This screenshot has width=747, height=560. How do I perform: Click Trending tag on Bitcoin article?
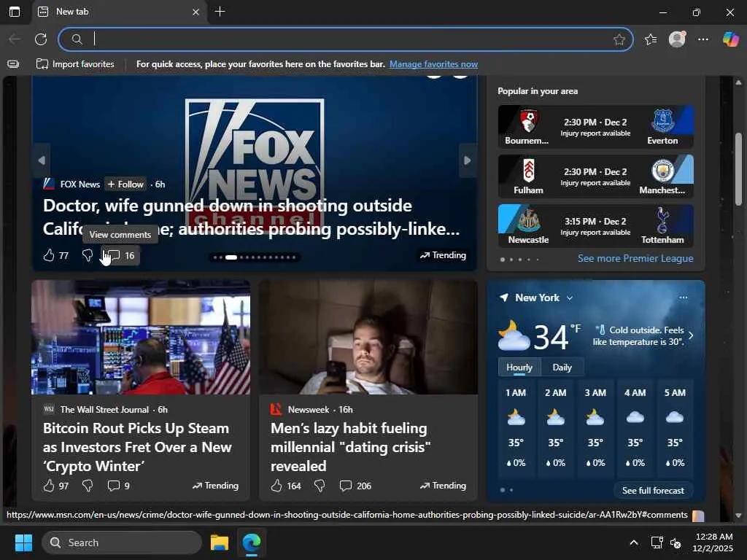pos(215,486)
